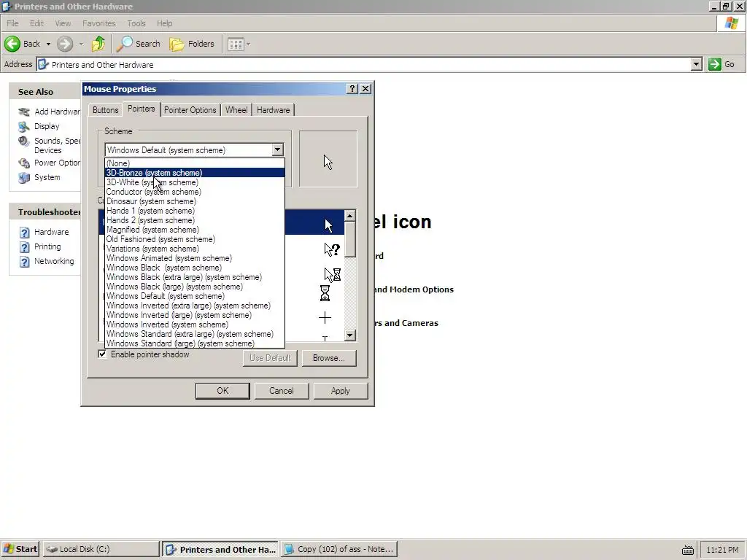This screenshot has height=560, width=747.
Task: Select the Precision Select crosshair icon
Action: 325,318
